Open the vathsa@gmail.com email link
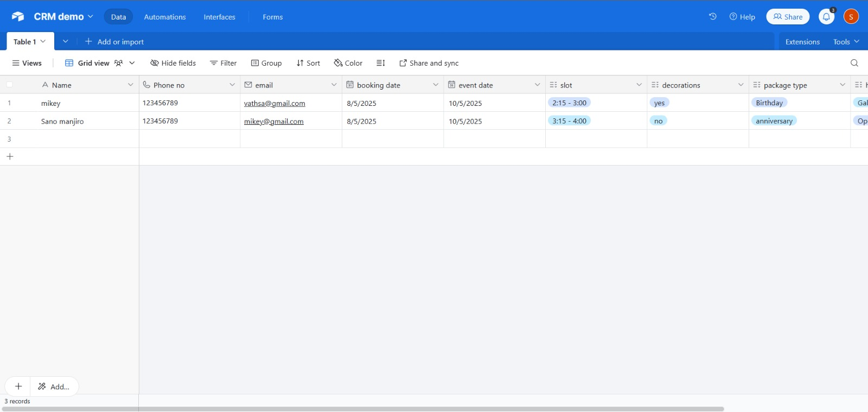Screen dimensions: 868x412 click(x=275, y=103)
